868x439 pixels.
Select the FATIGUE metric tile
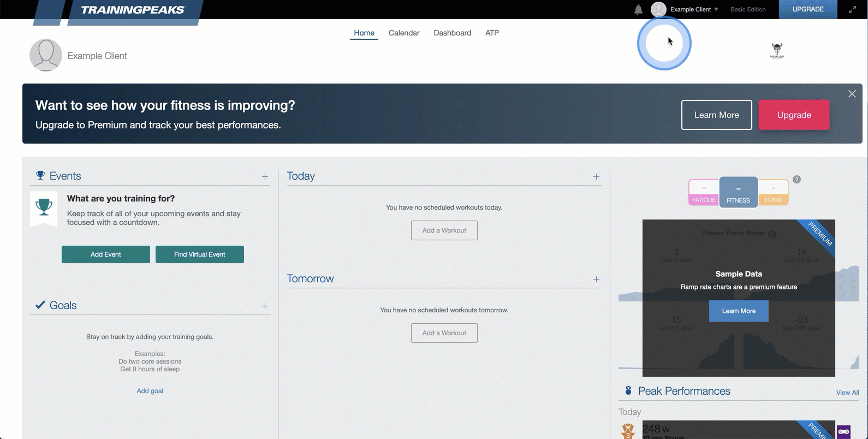(x=704, y=192)
